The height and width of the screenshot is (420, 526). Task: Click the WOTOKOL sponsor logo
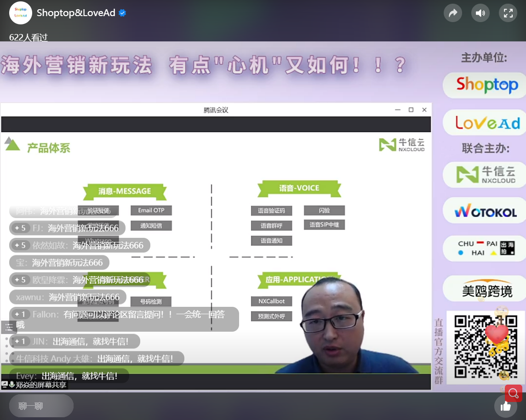click(x=486, y=211)
